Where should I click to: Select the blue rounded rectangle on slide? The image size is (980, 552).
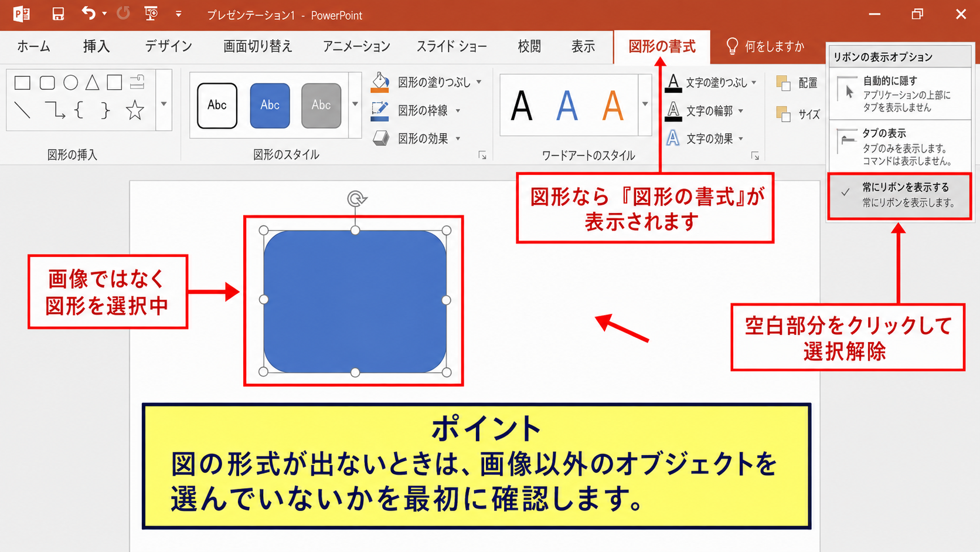coord(355,301)
